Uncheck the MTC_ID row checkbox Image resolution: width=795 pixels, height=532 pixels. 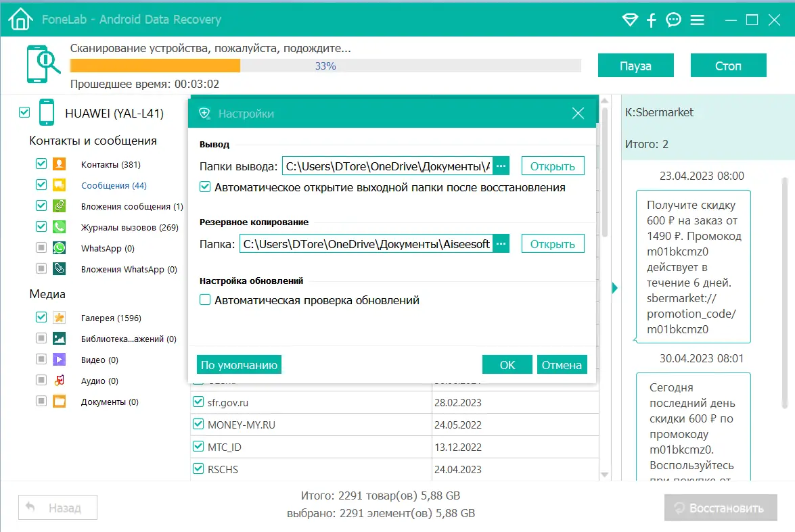pos(198,446)
